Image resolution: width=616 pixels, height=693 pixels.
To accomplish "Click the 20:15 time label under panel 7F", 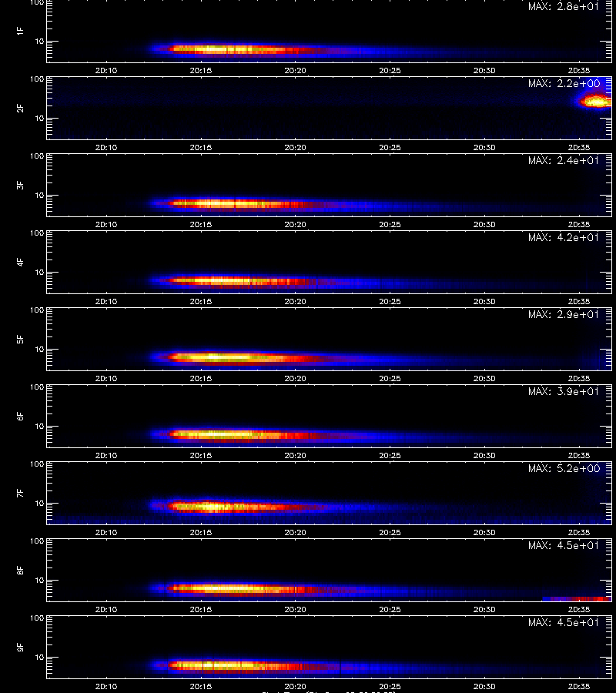I will pyautogui.click(x=201, y=532).
